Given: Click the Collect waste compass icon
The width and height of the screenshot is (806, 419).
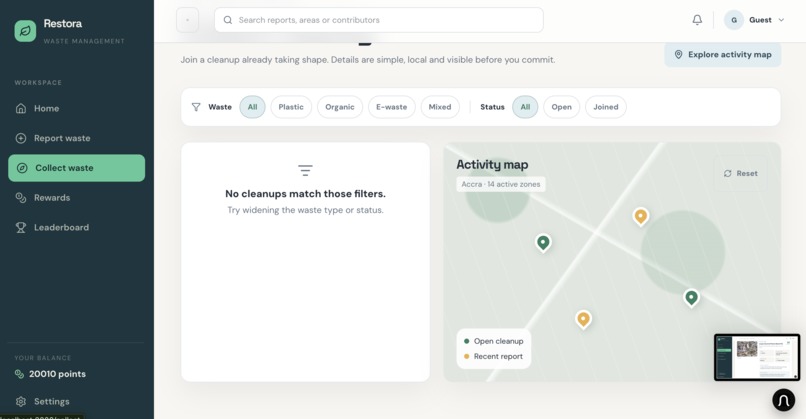Looking at the screenshot, I should [x=22, y=168].
